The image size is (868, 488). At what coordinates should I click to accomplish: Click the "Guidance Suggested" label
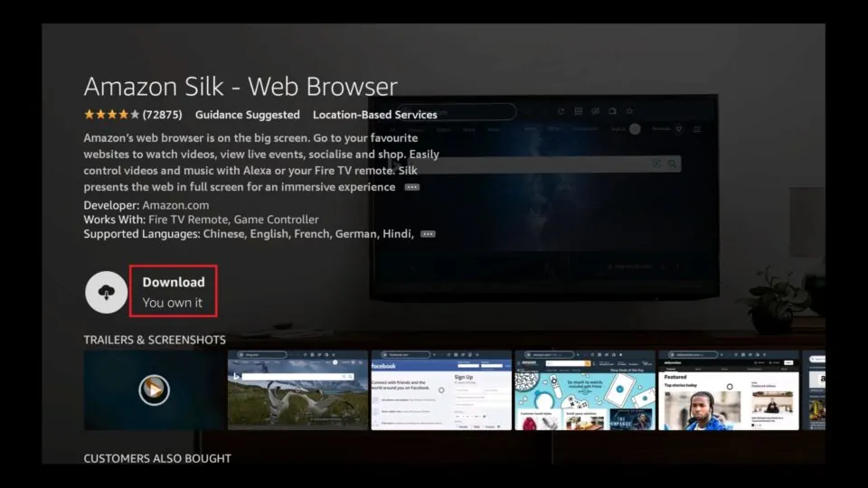[248, 115]
